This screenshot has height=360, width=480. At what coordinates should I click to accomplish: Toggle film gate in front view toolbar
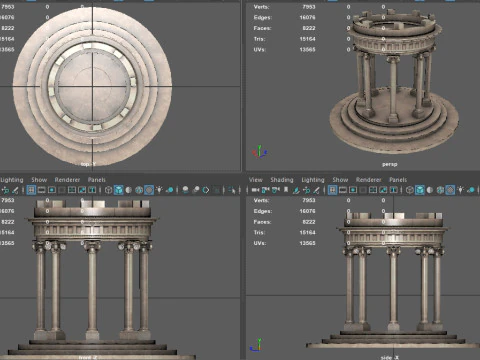[41, 190]
